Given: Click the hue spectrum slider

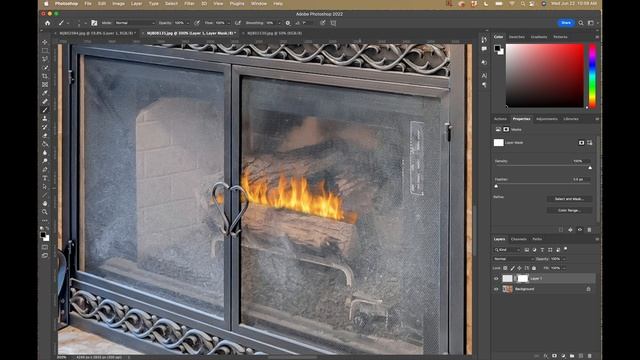Looking at the screenshot, I should click(592, 76).
